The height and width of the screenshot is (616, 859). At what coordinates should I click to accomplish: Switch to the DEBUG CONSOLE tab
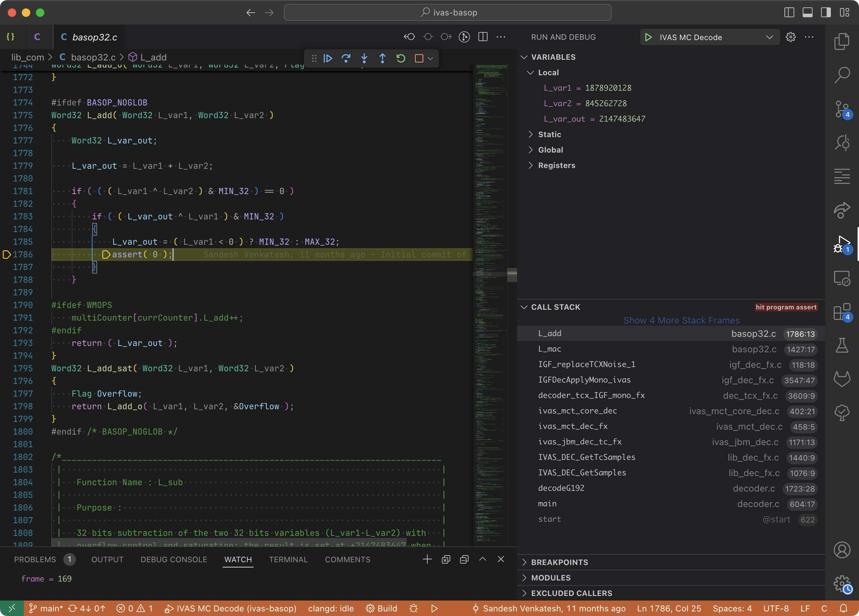coord(173,560)
